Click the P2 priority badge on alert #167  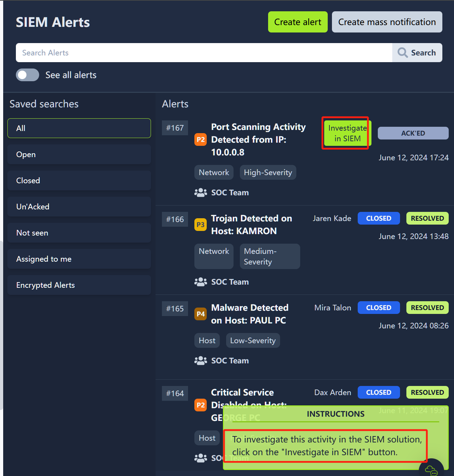[x=200, y=139]
